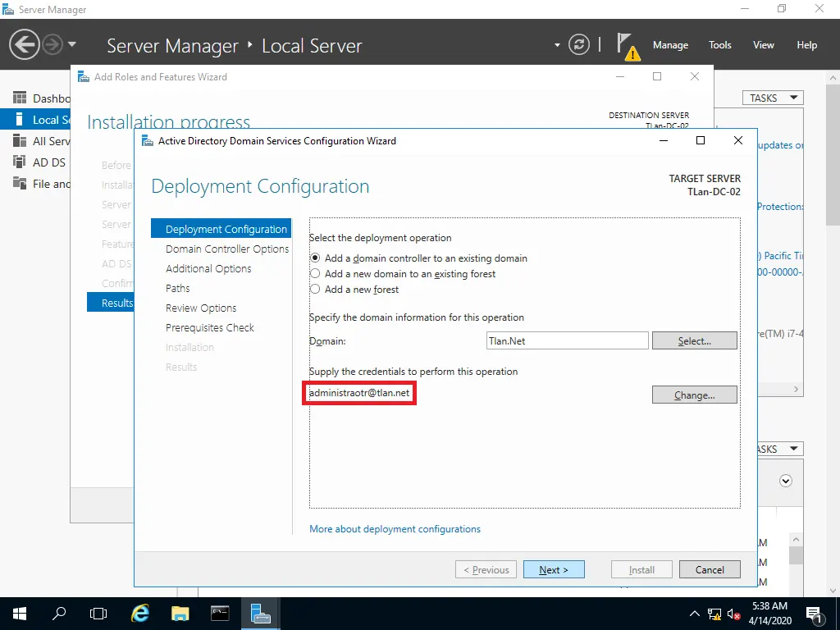Click into the Domain text field
This screenshot has height=630, width=840.
pyautogui.click(x=568, y=340)
